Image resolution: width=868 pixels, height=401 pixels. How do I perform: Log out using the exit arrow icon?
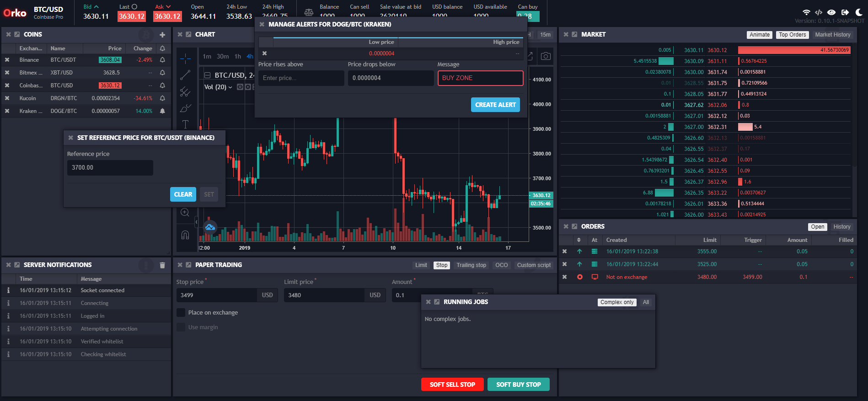pyautogui.click(x=845, y=12)
